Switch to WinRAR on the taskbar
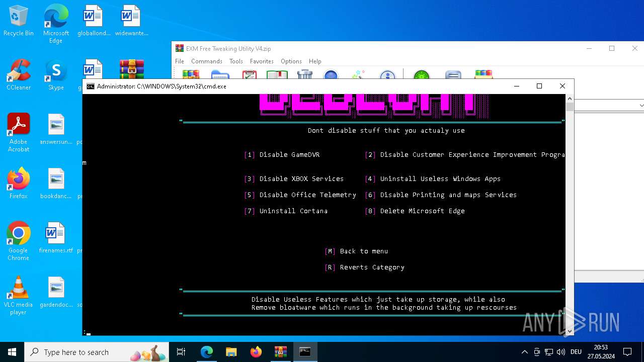The image size is (644, 362). [280, 352]
